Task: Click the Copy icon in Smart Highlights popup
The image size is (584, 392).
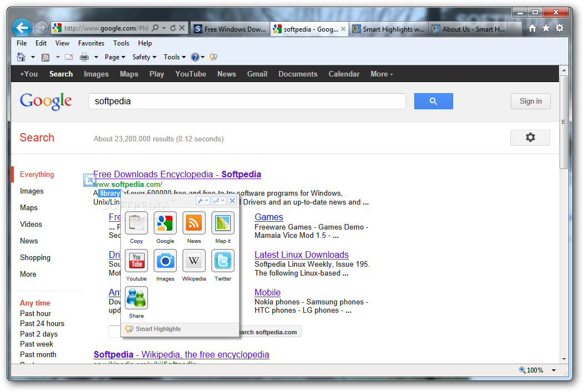Action: click(x=136, y=223)
